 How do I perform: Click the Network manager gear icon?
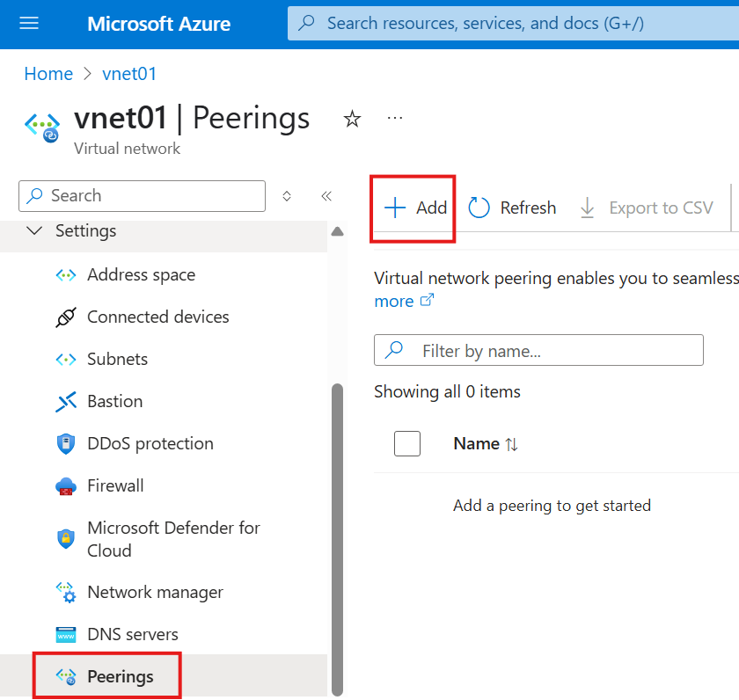[x=66, y=593]
